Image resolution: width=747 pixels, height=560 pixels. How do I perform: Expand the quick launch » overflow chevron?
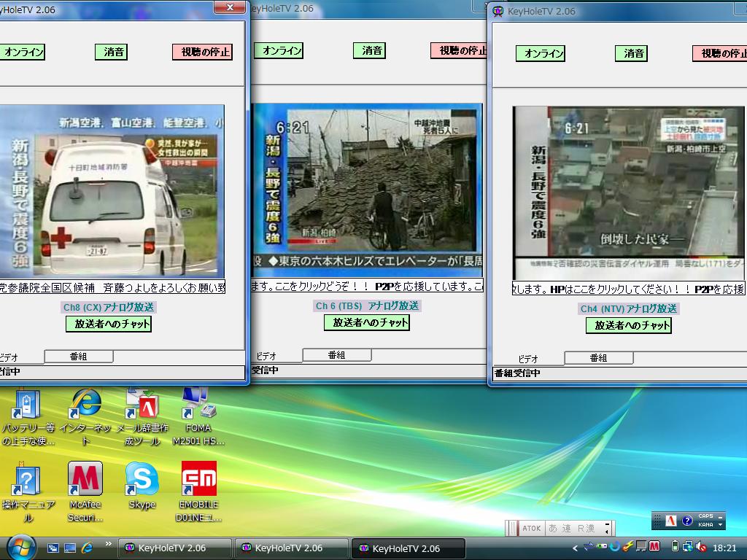(109, 543)
